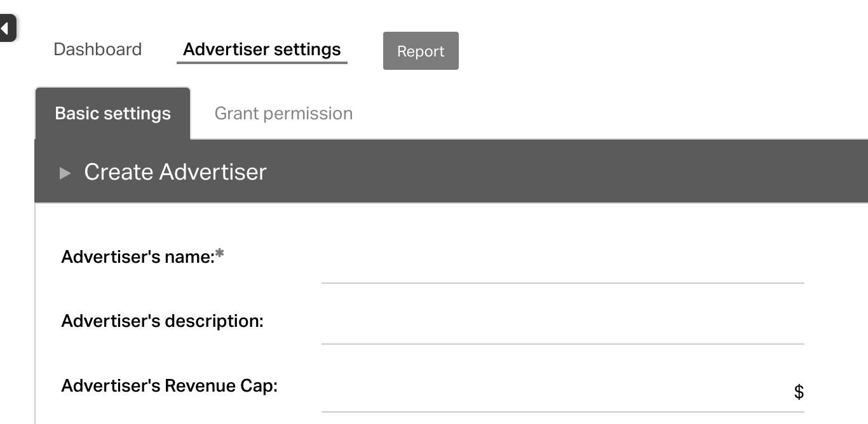Click the required asterisk beside Advertiser's name
The width and height of the screenshot is (868, 424).
[x=220, y=255]
